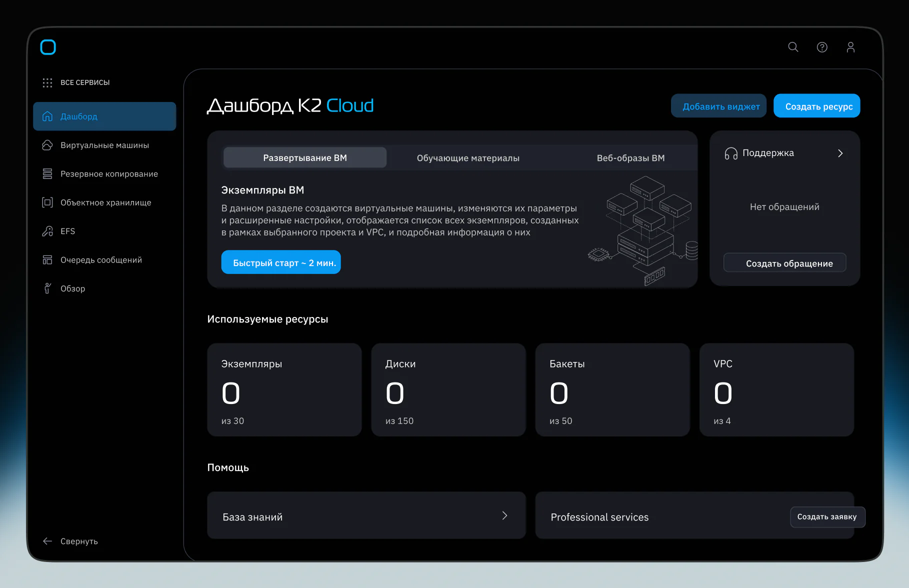Image resolution: width=909 pixels, height=588 pixels.
Task: Click the Нет обращений text
Action: tap(784, 207)
